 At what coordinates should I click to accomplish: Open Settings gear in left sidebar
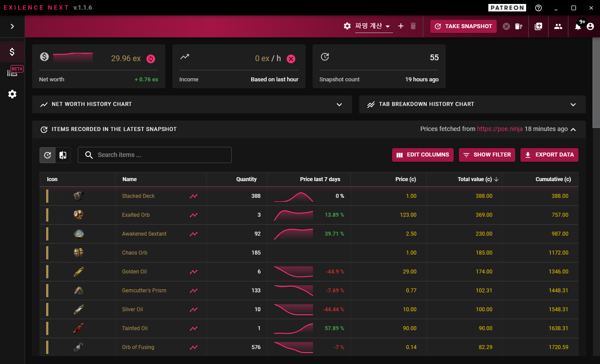pyautogui.click(x=12, y=94)
